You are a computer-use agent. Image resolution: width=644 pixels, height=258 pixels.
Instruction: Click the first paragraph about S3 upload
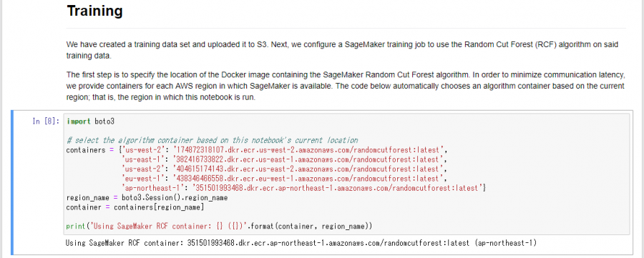(x=342, y=51)
